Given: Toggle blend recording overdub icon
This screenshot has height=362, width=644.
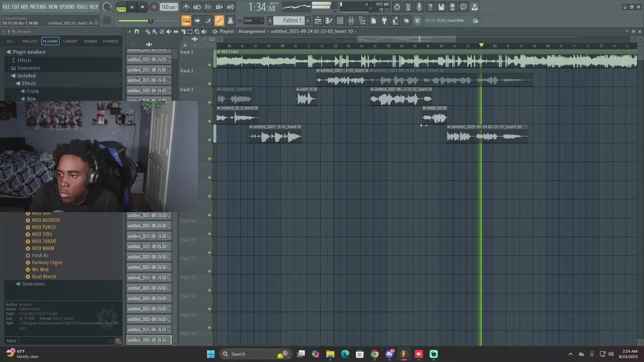Looking at the screenshot, I should (219, 7).
